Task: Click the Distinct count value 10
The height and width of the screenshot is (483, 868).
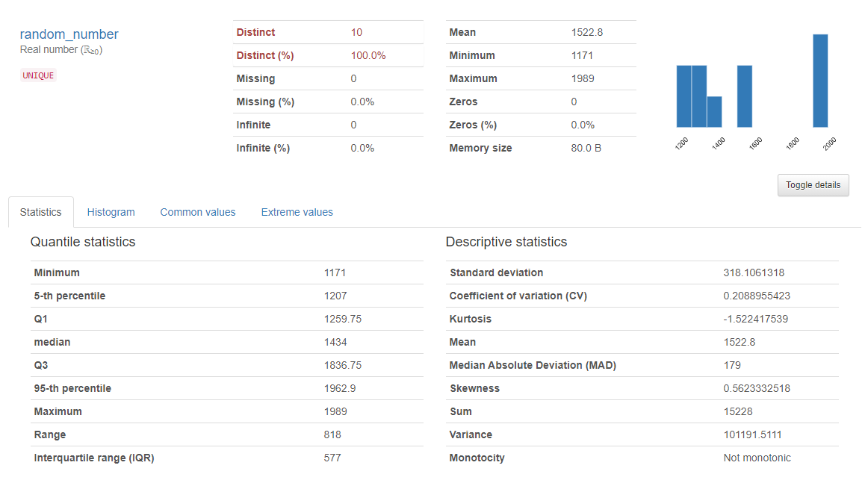Action: pyautogui.click(x=356, y=33)
